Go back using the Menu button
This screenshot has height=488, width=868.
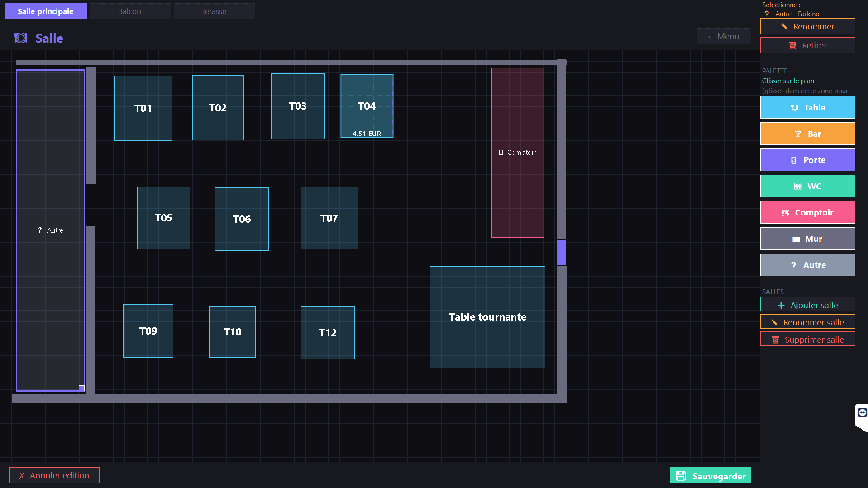[x=723, y=37]
